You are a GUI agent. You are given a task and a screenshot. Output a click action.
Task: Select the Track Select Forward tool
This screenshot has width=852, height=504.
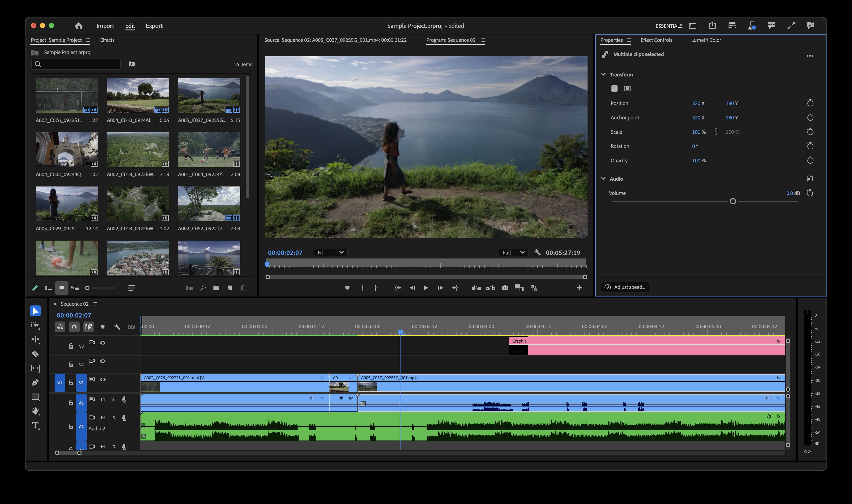pos(35,325)
